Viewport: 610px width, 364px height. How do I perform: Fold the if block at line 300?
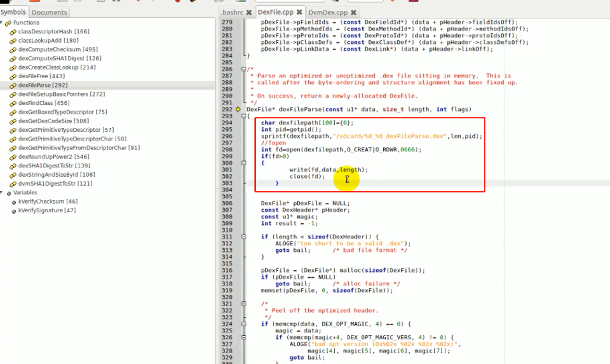244,163
